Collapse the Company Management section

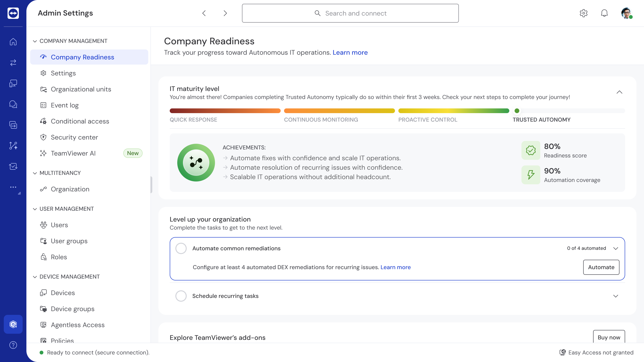35,41
